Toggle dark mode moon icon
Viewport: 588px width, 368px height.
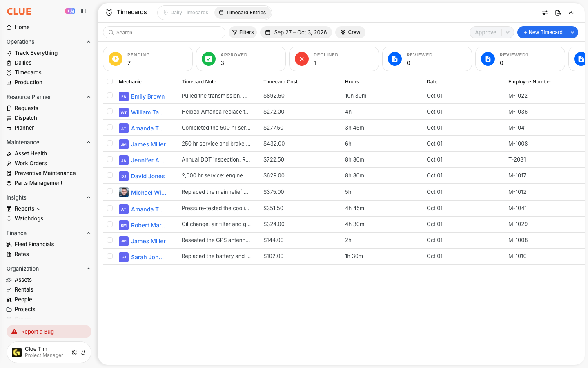74,352
